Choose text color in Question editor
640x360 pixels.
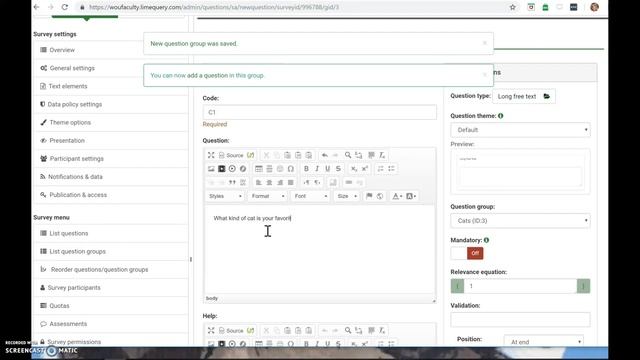[x=397, y=196]
